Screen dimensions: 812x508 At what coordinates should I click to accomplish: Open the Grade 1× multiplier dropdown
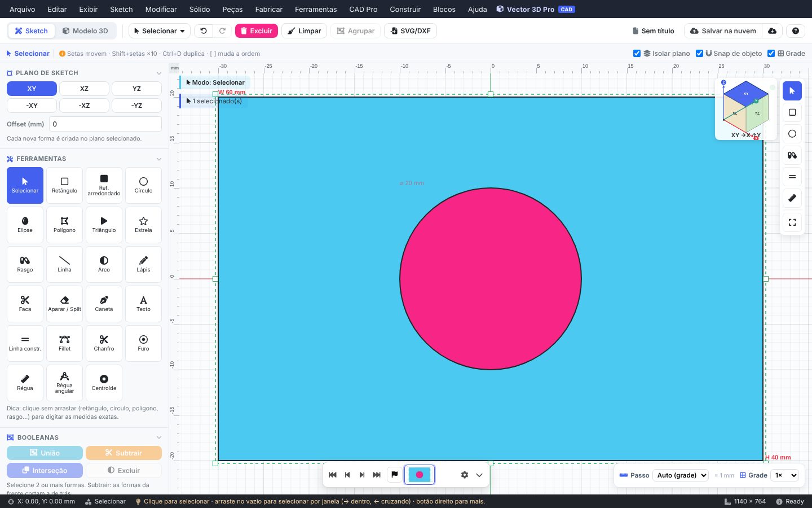click(x=785, y=475)
